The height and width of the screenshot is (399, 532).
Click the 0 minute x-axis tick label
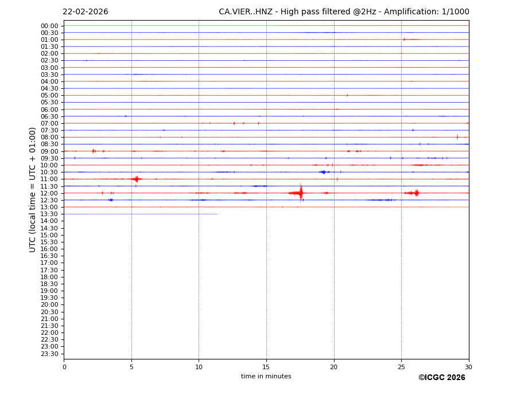[64, 367]
